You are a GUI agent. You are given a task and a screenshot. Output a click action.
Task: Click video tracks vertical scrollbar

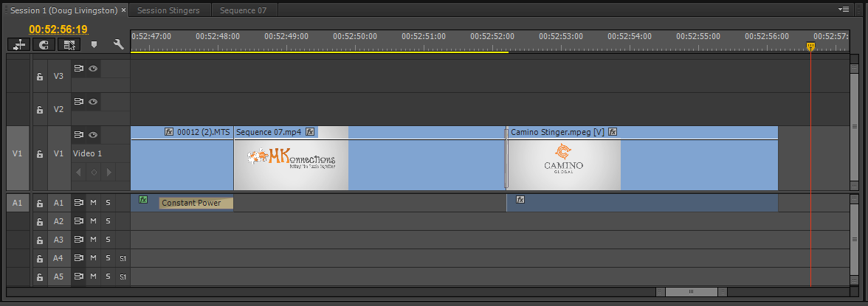click(x=854, y=127)
